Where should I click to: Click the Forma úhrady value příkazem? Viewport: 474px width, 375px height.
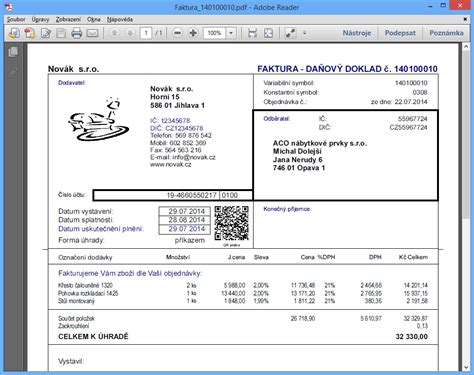(x=190, y=240)
